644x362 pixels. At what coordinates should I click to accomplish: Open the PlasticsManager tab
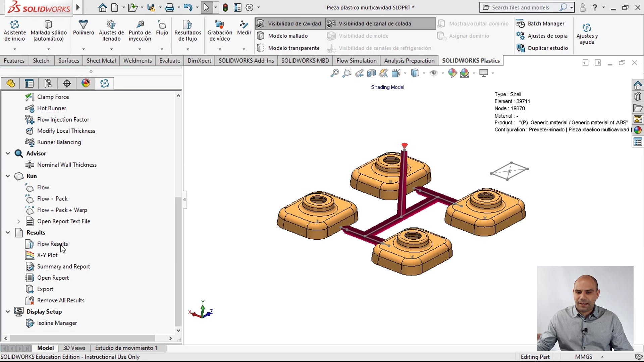click(105, 83)
